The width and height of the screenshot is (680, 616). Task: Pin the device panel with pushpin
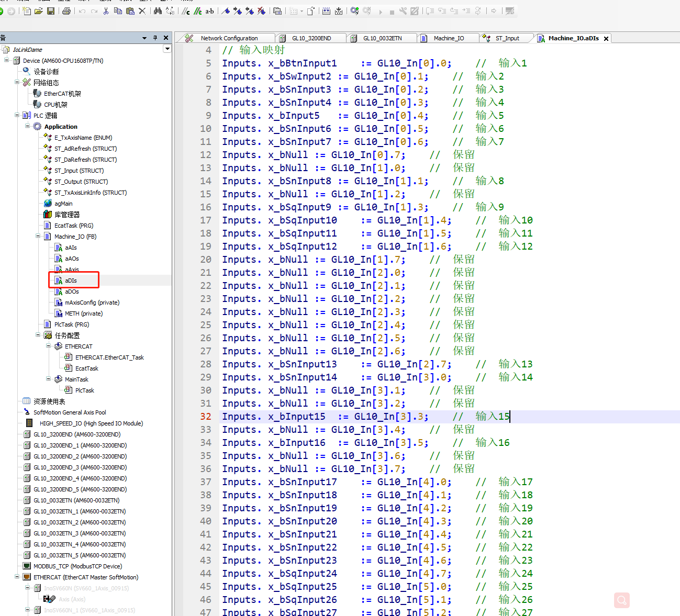155,38
